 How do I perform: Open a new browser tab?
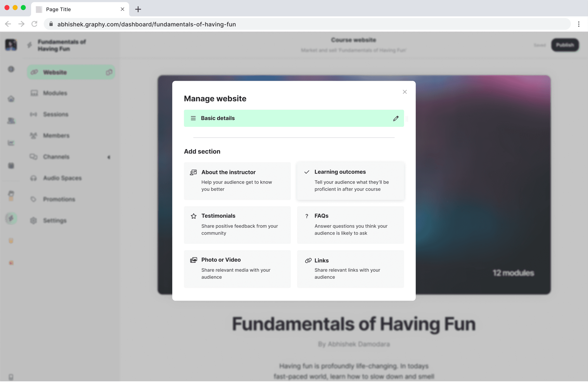(x=138, y=9)
